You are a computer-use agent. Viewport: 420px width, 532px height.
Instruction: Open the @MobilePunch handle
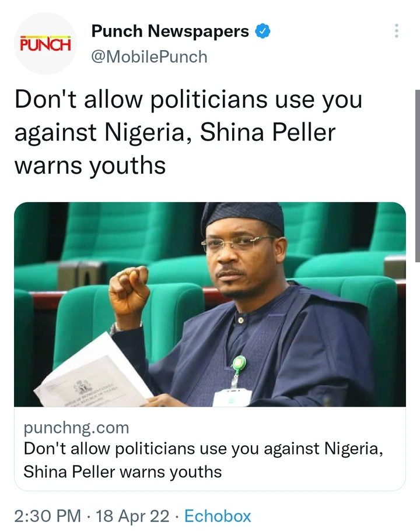coord(149,57)
